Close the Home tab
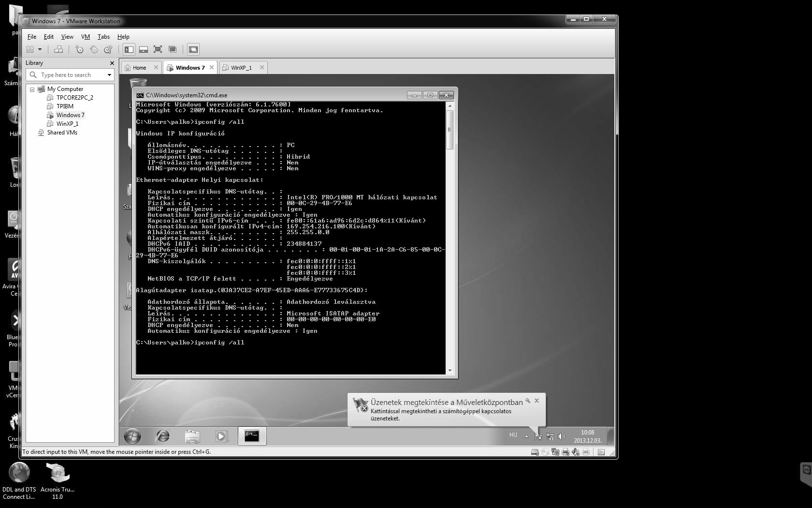 (156, 67)
